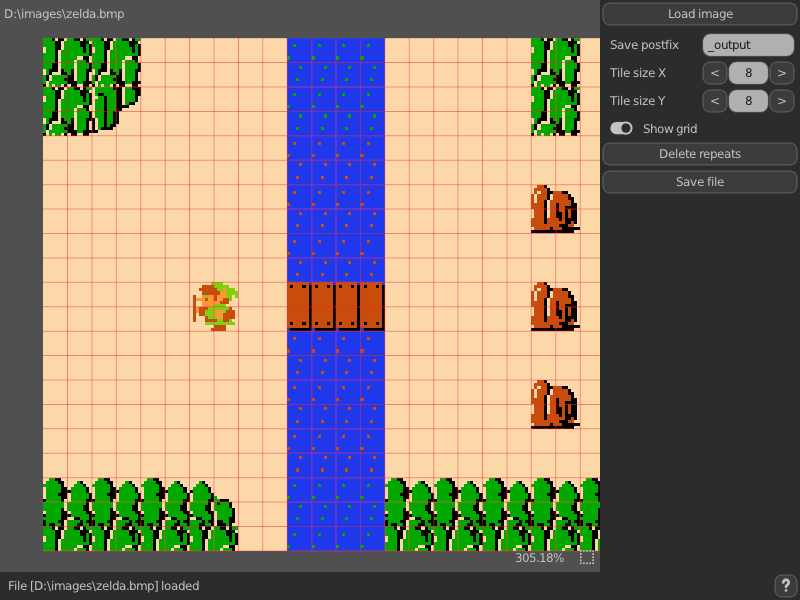
Task: Edit the Save postfix text field
Action: (748, 45)
